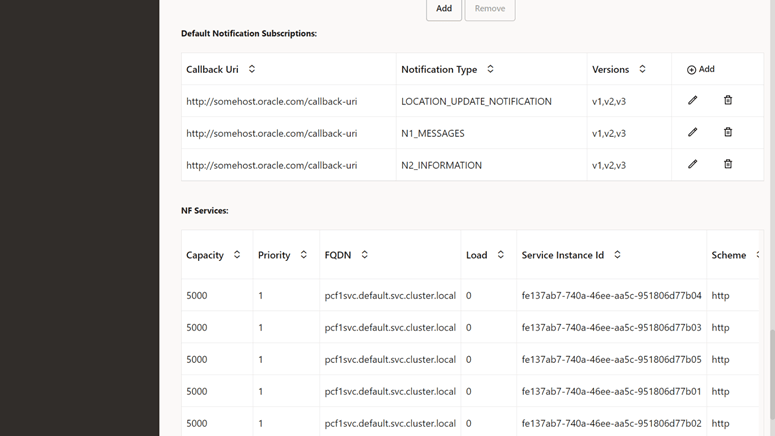The width and height of the screenshot is (775, 436).
Task: Sort NF Services by Load
Action: [501, 255]
